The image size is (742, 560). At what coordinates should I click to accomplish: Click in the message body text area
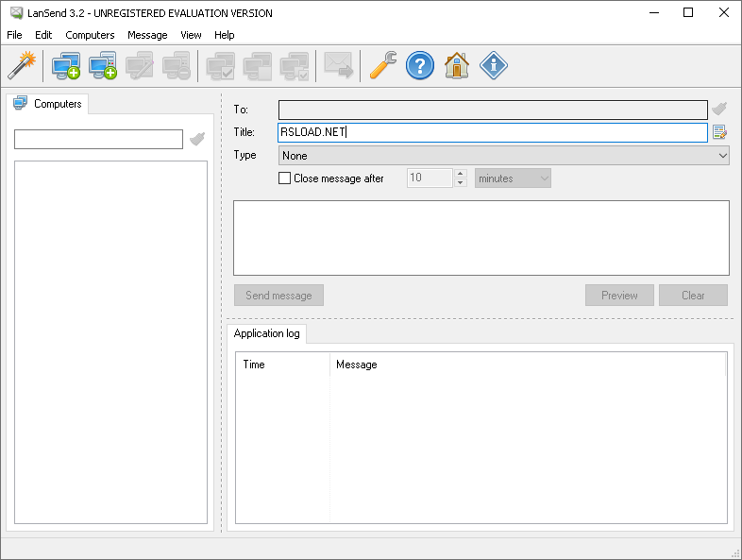tap(481, 237)
